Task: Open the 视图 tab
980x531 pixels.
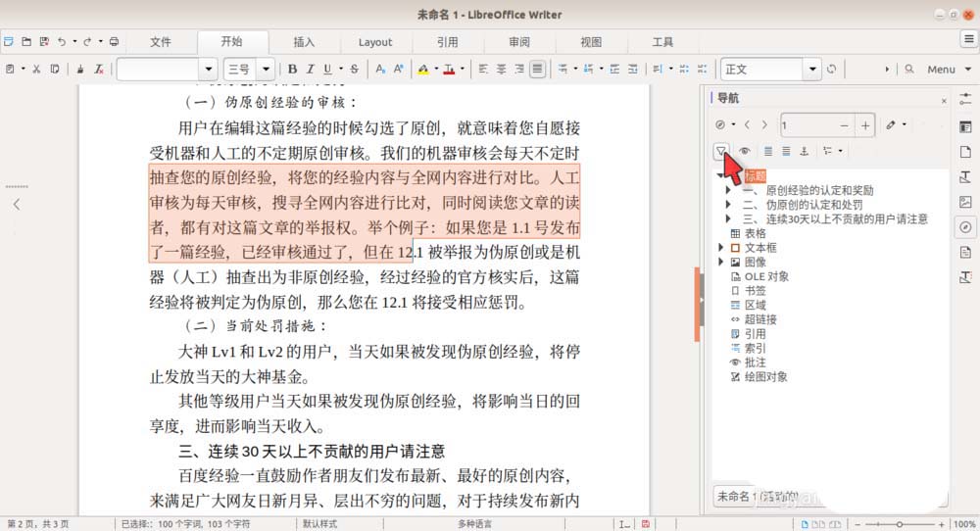Action: coord(591,42)
